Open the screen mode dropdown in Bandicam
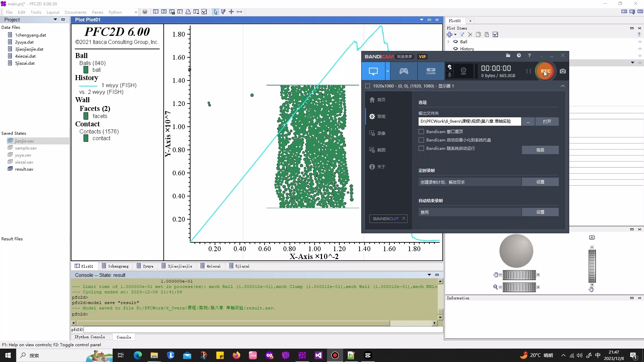Viewport: 644px width, 362px height. click(388, 71)
